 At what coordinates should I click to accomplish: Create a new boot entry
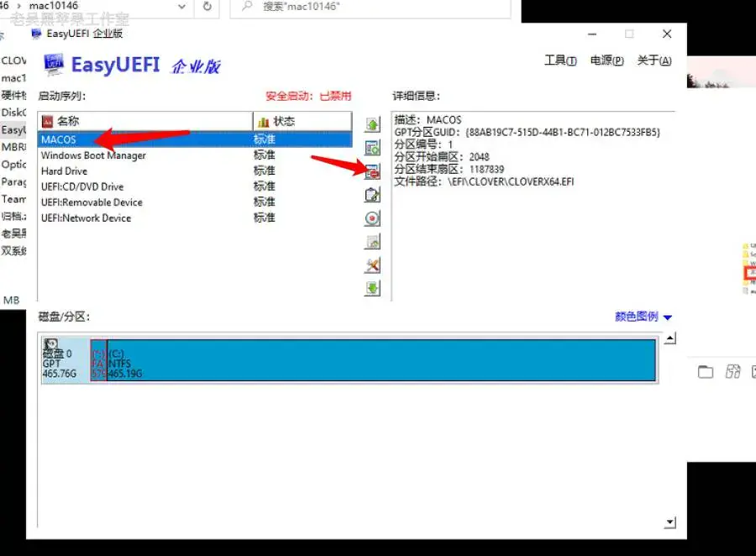(x=372, y=148)
